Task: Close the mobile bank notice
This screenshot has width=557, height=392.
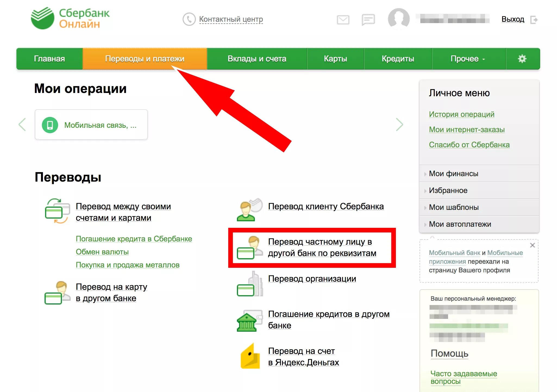Action: [x=532, y=245]
